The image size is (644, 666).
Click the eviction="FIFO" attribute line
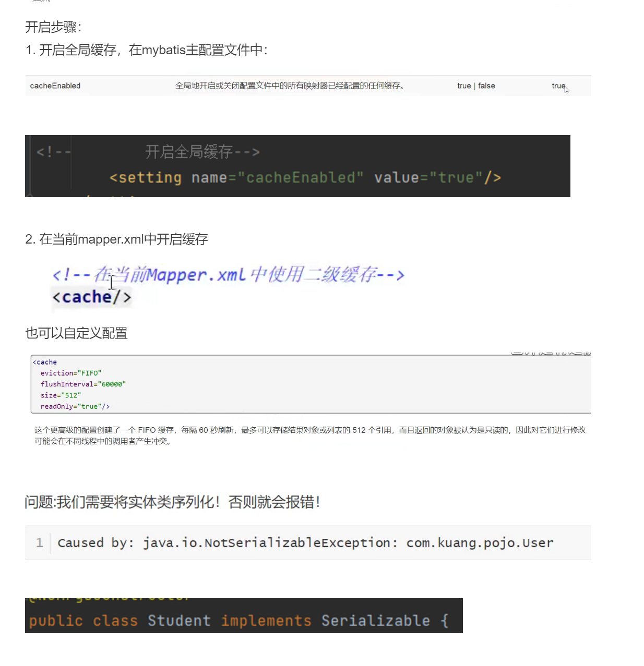pos(71,373)
